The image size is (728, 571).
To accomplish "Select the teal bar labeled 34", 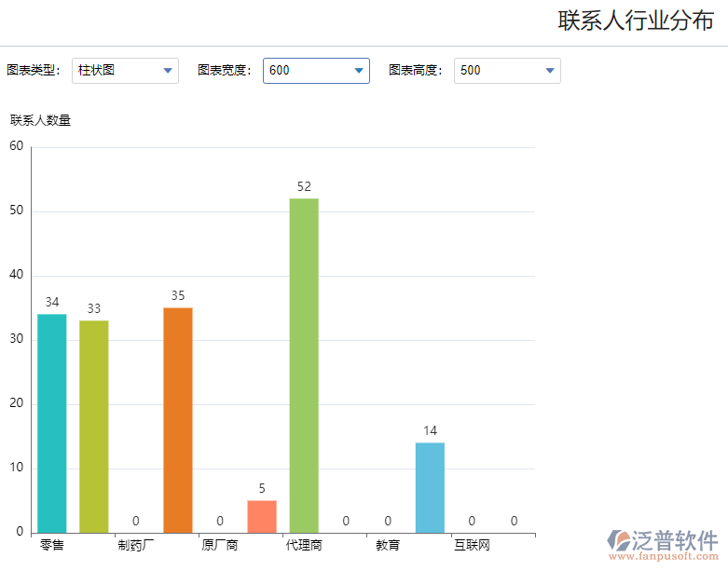I will 52,424.
